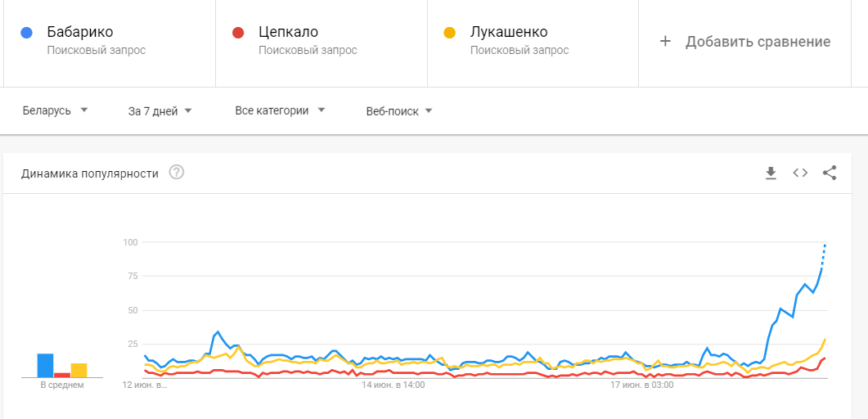Select the Лукашенко search term
Viewport: 868px width, 419px height.
pyautogui.click(x=509, y=33)
